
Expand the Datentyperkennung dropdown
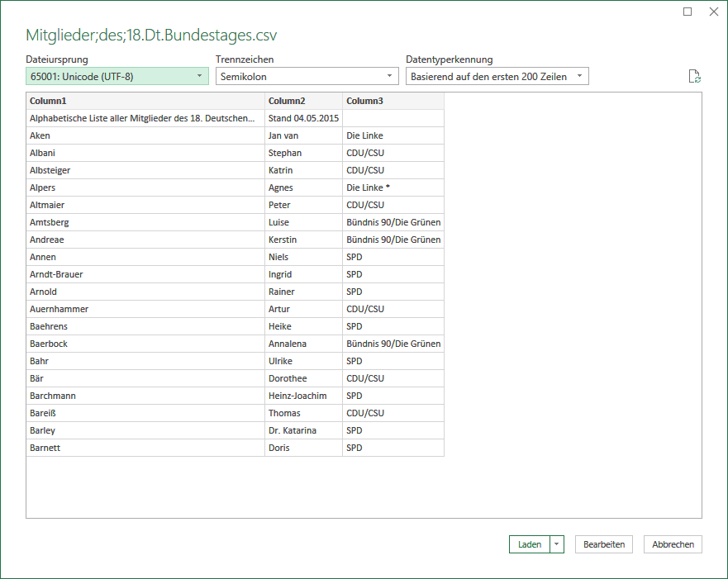point(497,76)
